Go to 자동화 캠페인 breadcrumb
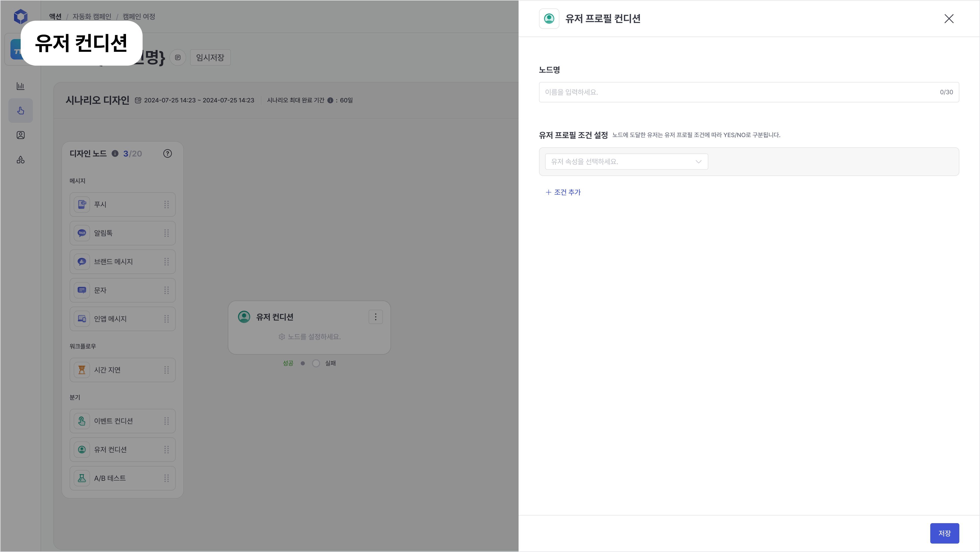The image size is (980, 552). coord(92,17)
